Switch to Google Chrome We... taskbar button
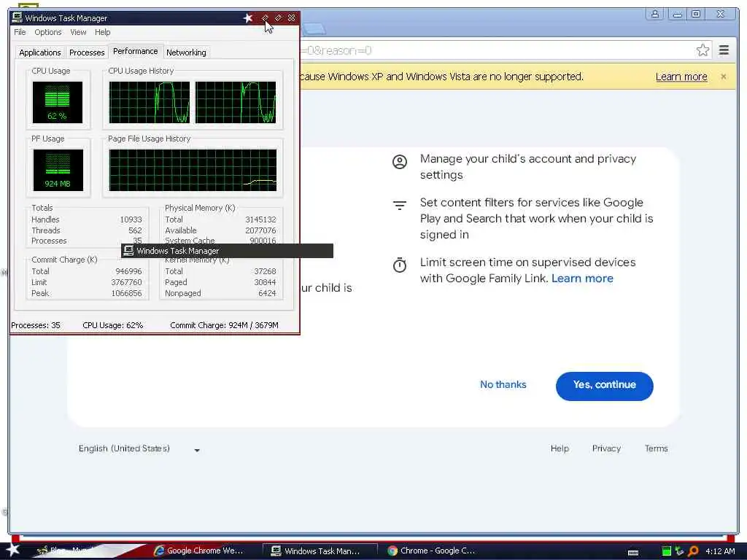747x560 pixels. [204, 551]
